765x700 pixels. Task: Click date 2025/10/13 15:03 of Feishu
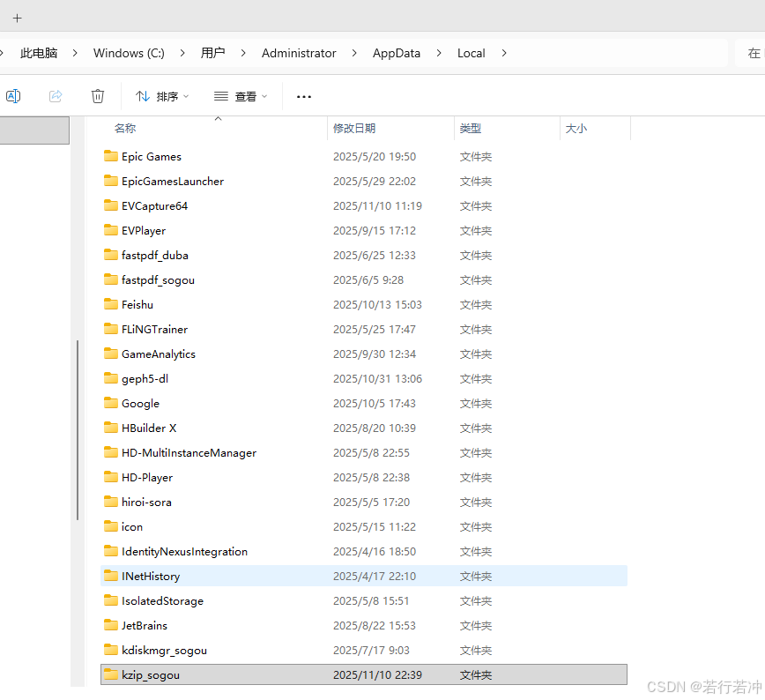(377, 305)
